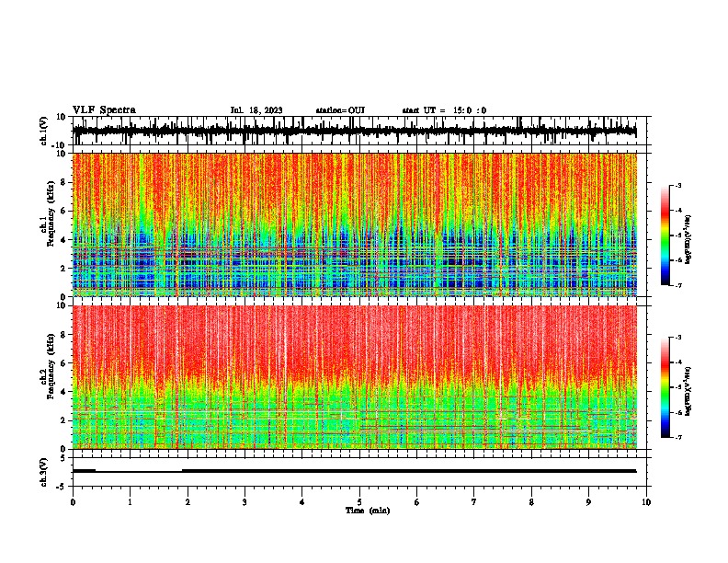The image size is (728, 563).
Task: Click time axis tick label "2"
Action: (x=188, y=502)
